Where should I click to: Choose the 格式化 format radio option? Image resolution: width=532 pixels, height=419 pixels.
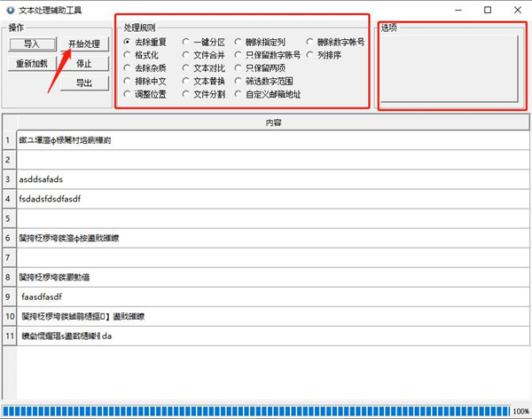129,54
